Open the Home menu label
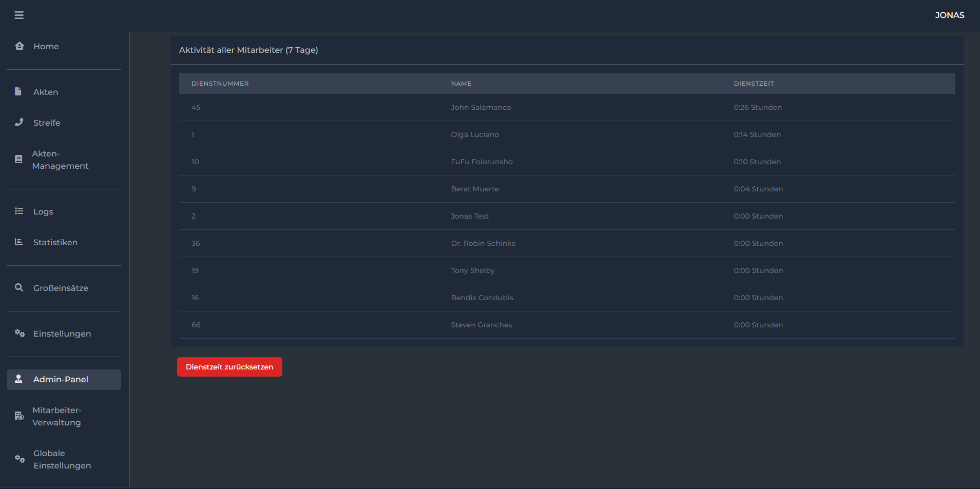Viewport: 980px width, 489px height. [46, 46]
